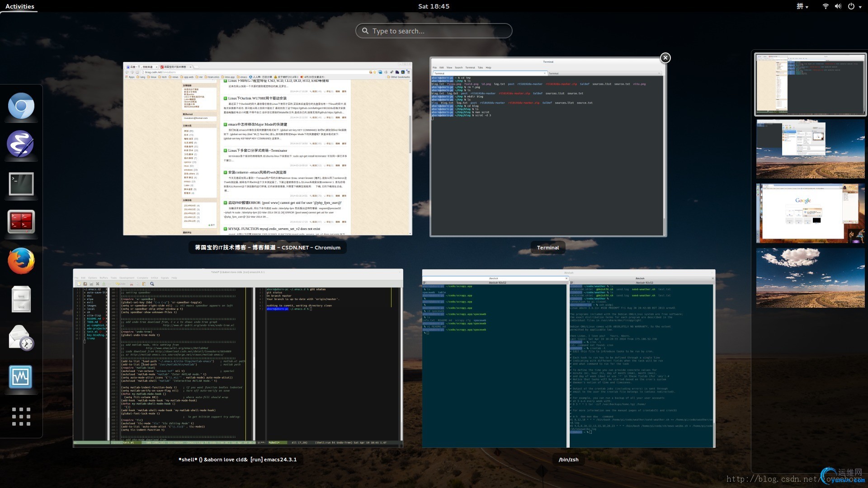Switch to the empty fourth workspace
The height and width of the screenshot is (488, 868).
point(810,278)
